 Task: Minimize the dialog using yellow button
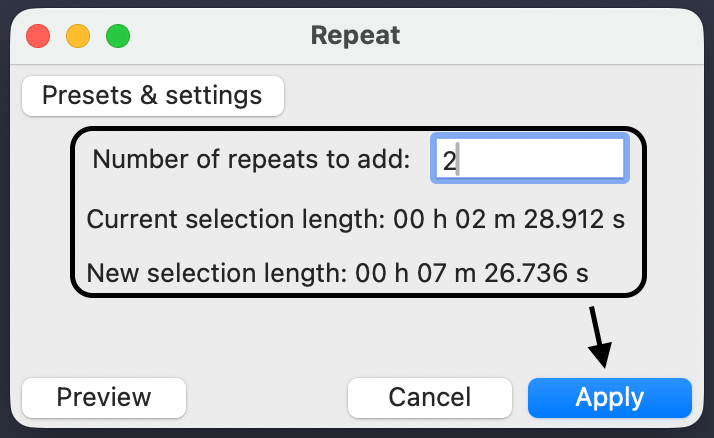pos(78,37)
